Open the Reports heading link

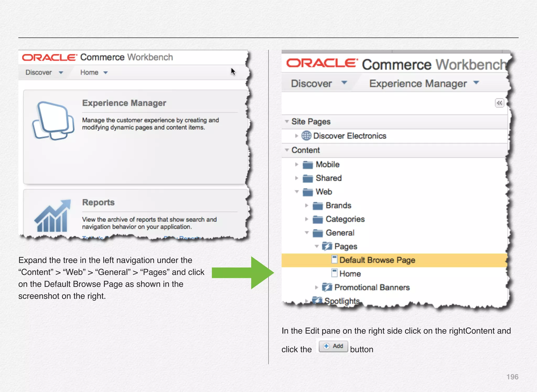[x=98, y=202]
